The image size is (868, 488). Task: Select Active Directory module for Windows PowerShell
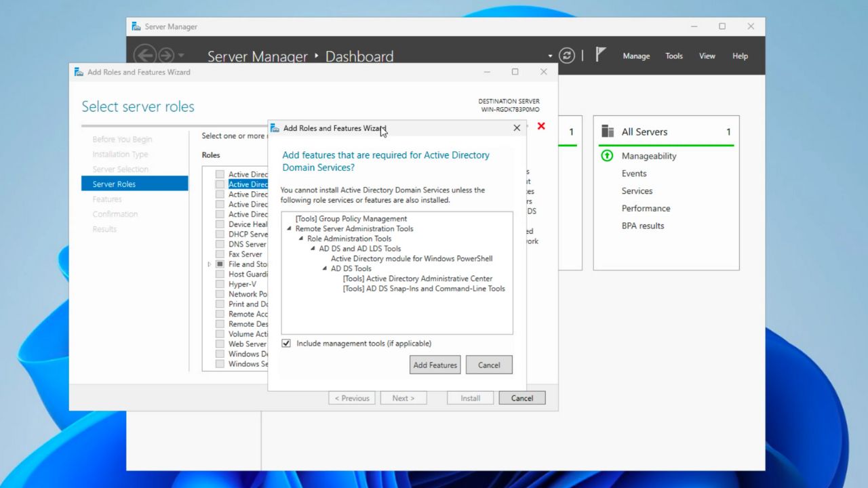click(x=412, y=258)
